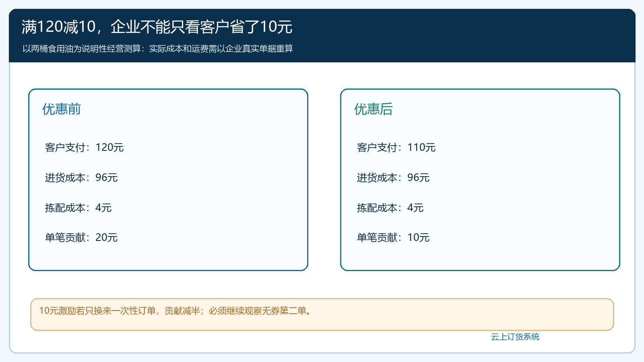Click "进货成本：96元" in the 优惠前 card

click(x=81, y=178)
